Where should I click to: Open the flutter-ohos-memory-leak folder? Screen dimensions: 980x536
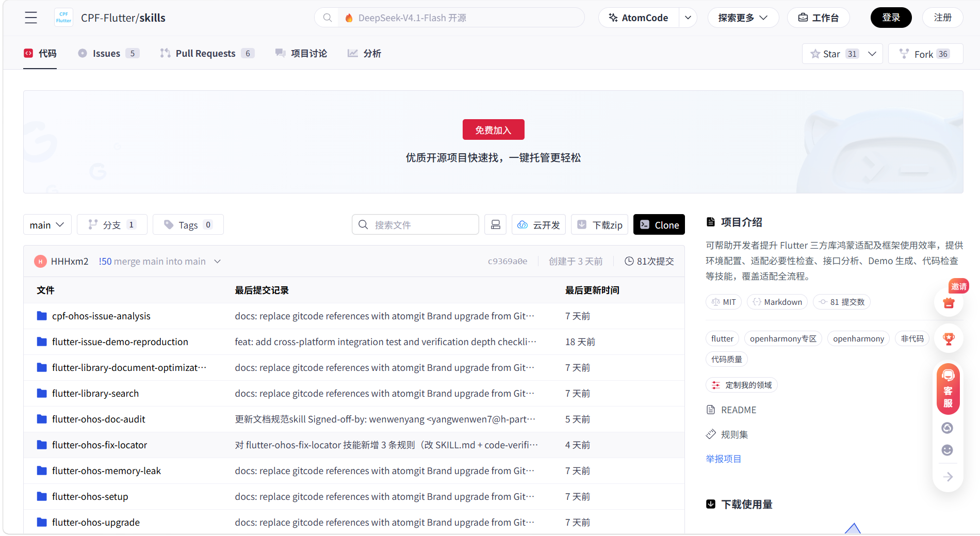(x=106, y=470)
